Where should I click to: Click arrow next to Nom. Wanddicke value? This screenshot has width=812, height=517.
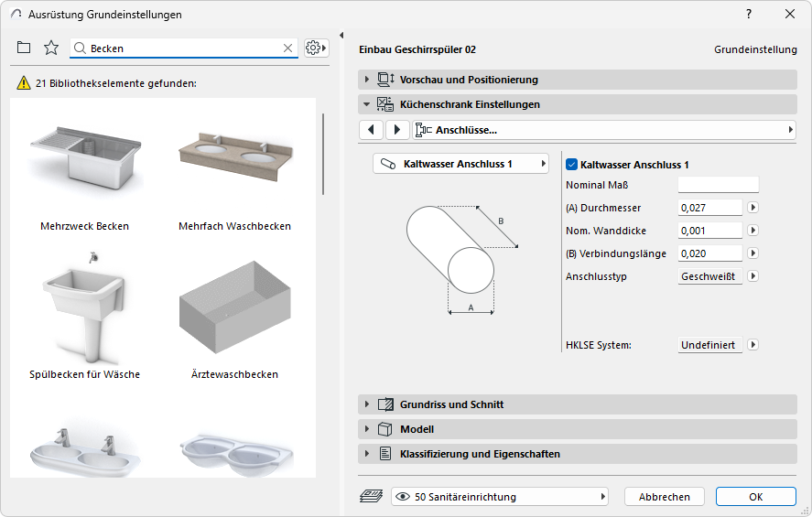[x=753, y=231]
